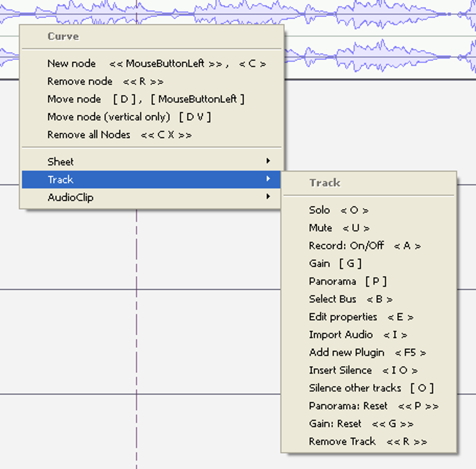Choose Remove Track entry
The image size is (476, 469).
click(369, 441)
